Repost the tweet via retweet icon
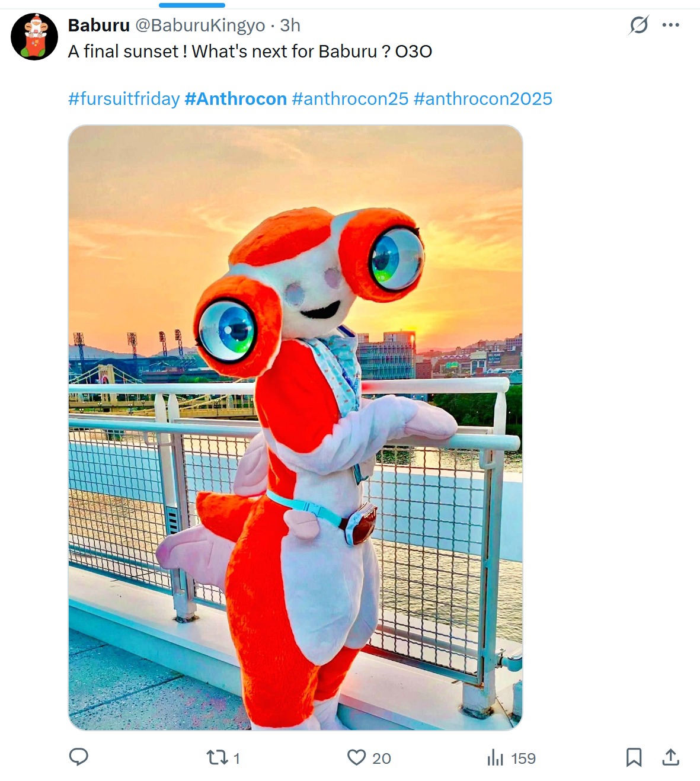Viewport: 700px width, 781px height. [216, 757]
